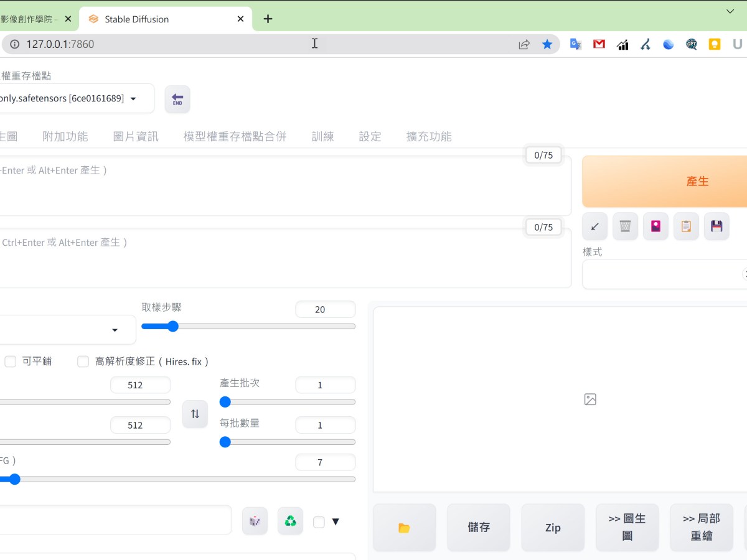Enable the 可平鋪 tiling checkbox

point(10,361)
